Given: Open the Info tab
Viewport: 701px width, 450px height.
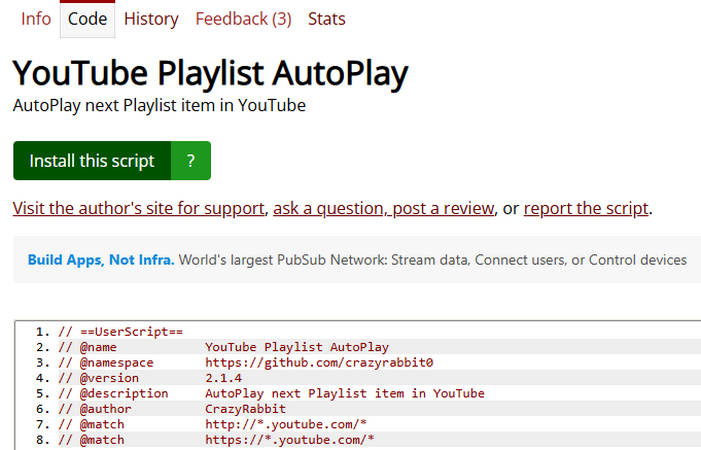Looking at the screenshot, I should tap(36, 19).
